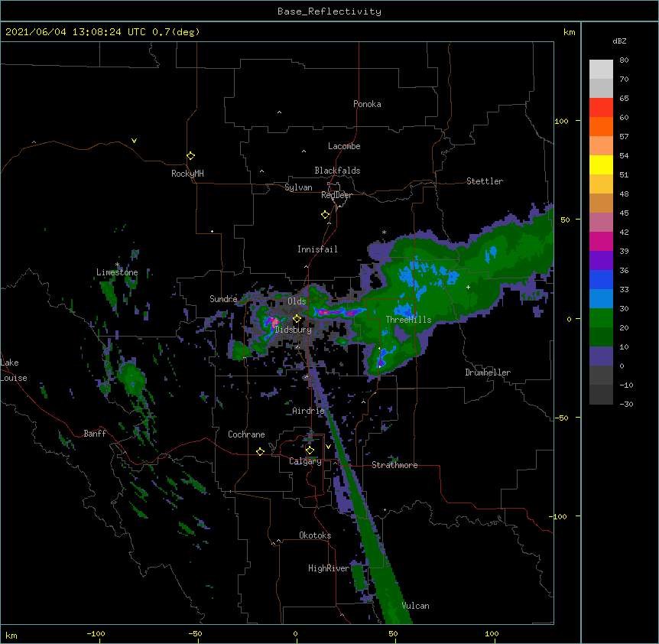659x644 pixels.
Task: Click the white asterisk marker above Limestone
Action: point(117,265)
